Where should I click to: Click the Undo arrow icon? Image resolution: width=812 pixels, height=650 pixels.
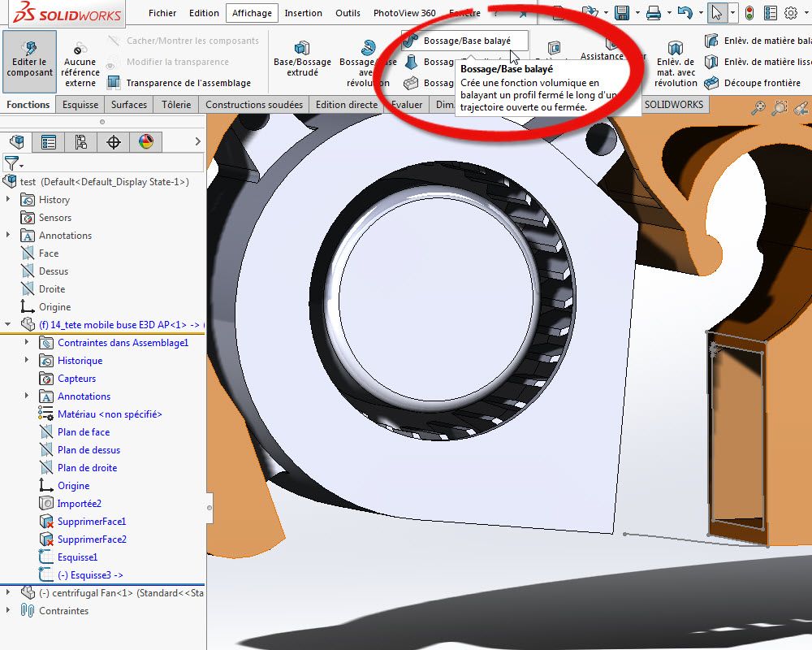685,12
